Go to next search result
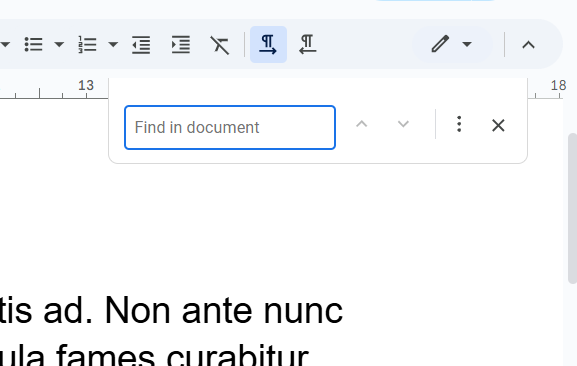Viewport: 577px width, 366px height. [403, 124]
